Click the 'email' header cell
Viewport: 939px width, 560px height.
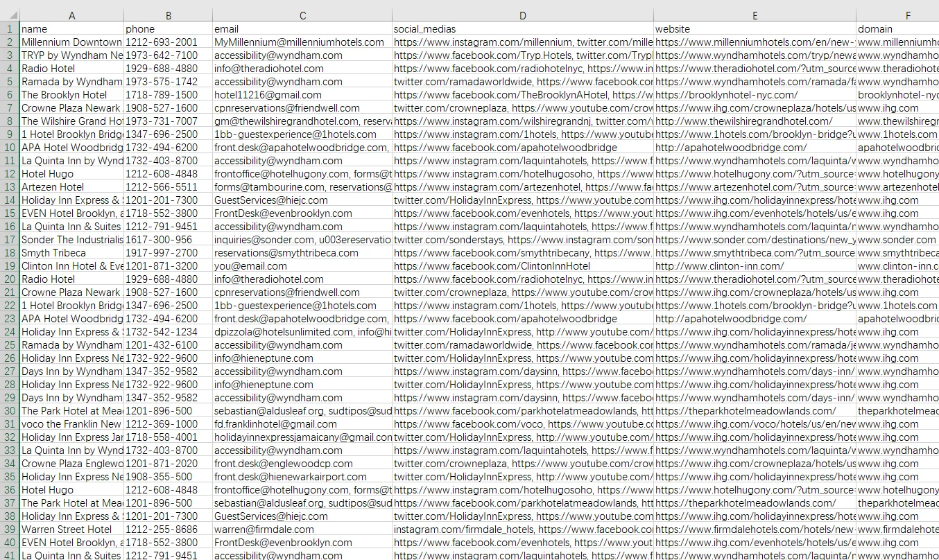point(302,29)
